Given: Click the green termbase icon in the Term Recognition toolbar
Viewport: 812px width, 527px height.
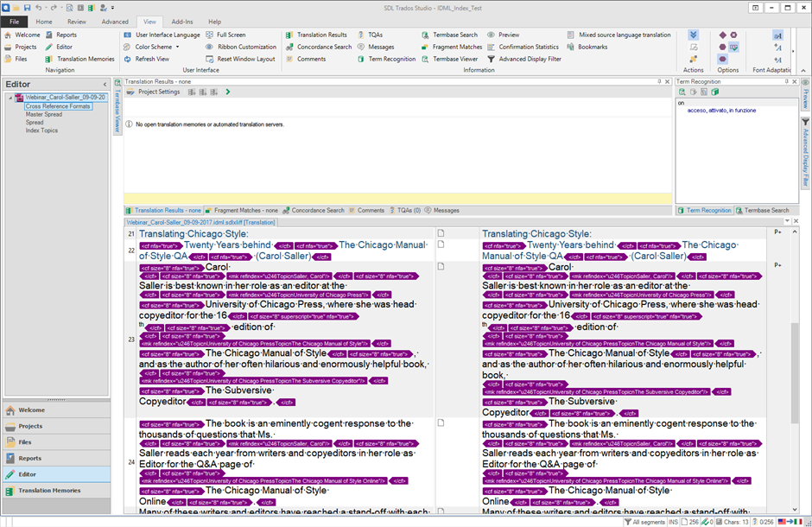Looking at the screenshot, I should tap(715, 92).
